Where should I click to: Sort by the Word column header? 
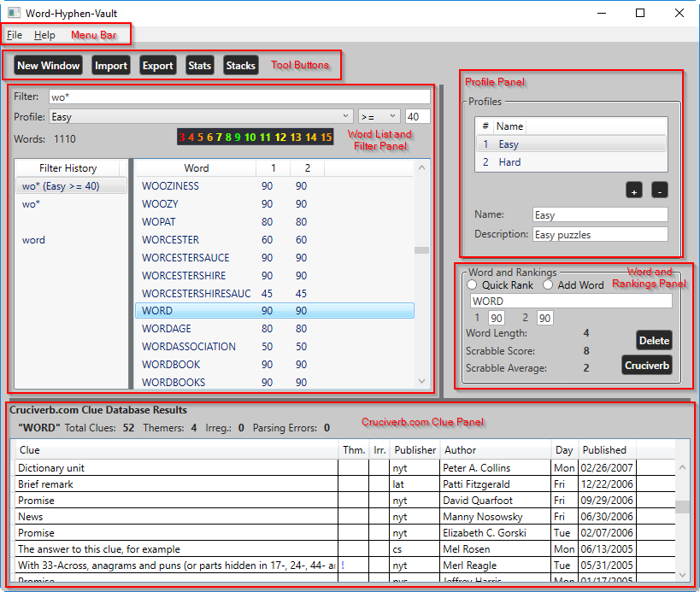tap(196, 168)
